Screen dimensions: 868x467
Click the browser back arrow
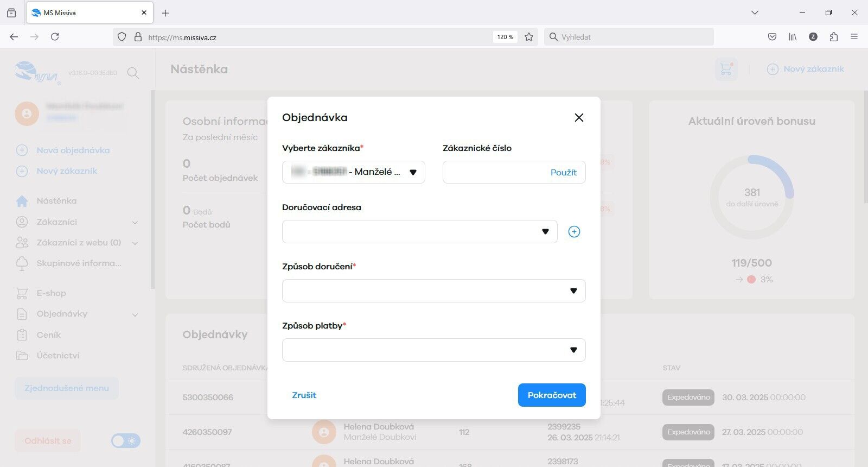tap(14, 37)
